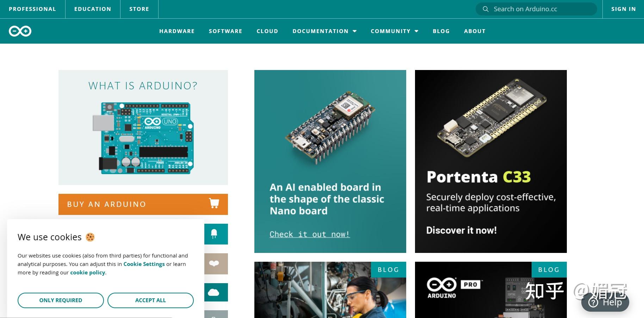Click the magnifier icon in search bar
This screenshot has width=644, height=318.
(485, 9)
